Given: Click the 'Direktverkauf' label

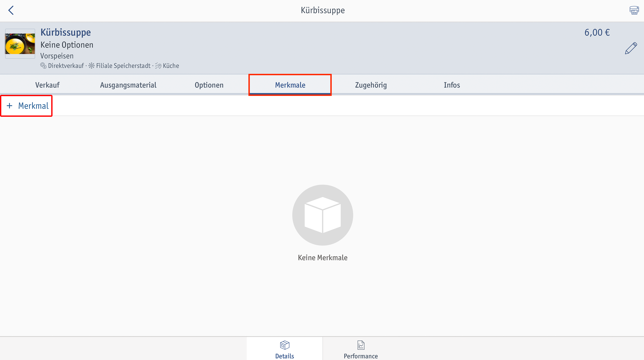Looking at the screenshot, I should [66, 66].
